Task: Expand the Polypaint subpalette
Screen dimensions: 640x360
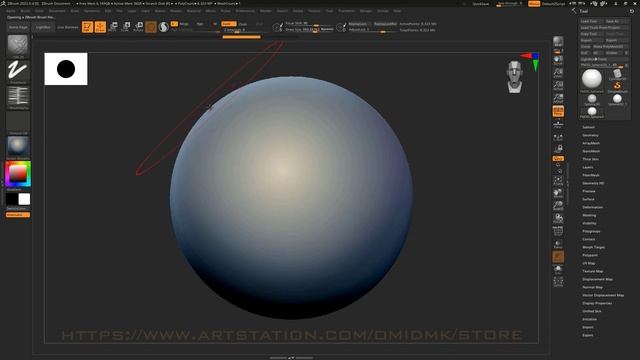Action: [590, 256]
